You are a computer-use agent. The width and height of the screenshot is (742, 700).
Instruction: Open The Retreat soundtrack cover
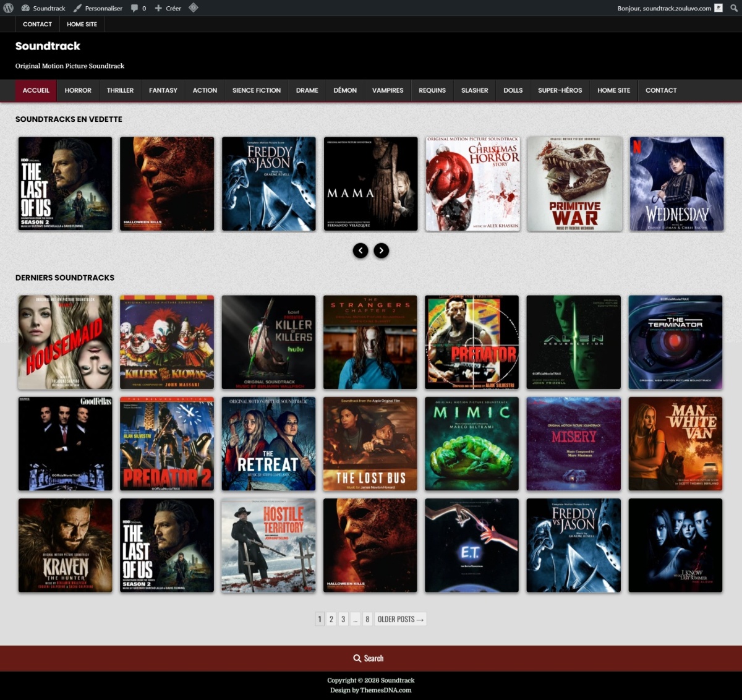click(x=269, y=444)
